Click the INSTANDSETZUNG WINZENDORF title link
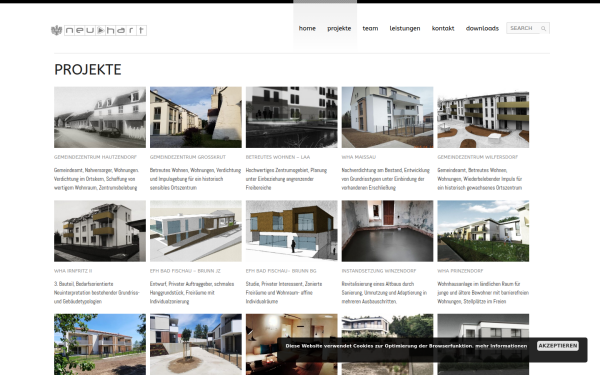The width and height of the screenshot is (600, 375). 379,271
